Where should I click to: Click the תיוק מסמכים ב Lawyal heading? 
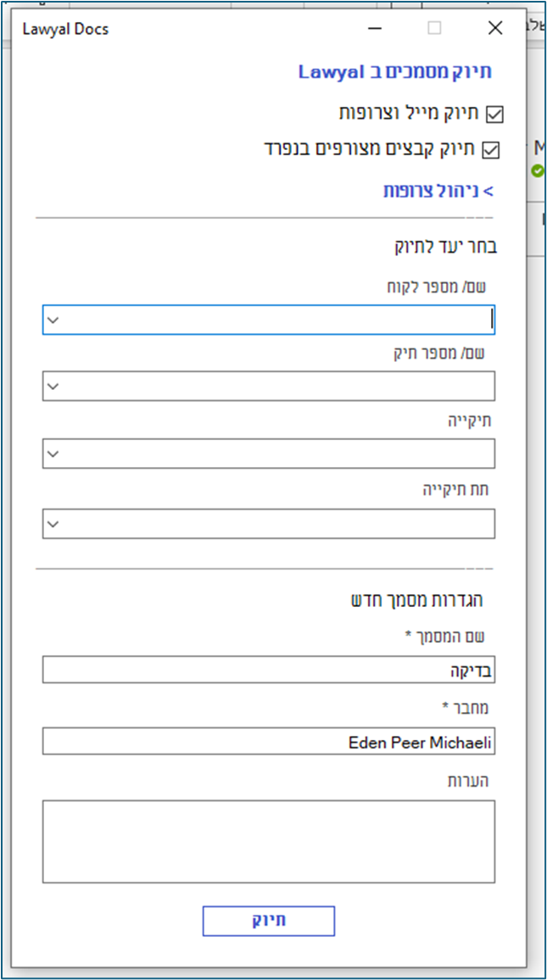pos(394,73)
